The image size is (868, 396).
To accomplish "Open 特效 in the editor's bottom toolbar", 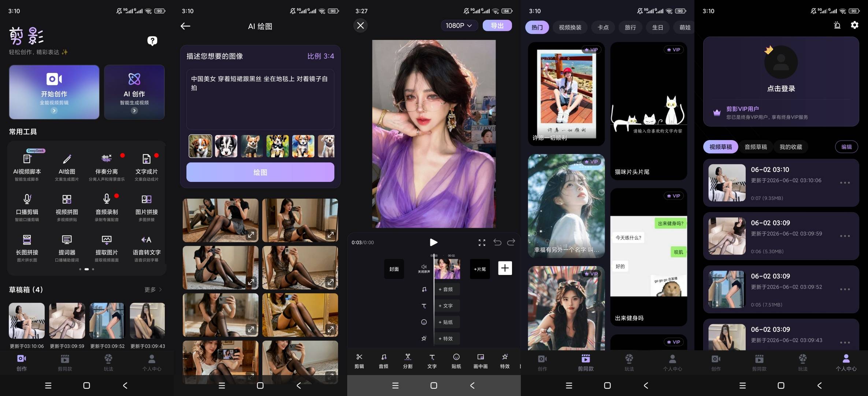I will [505, 361].
